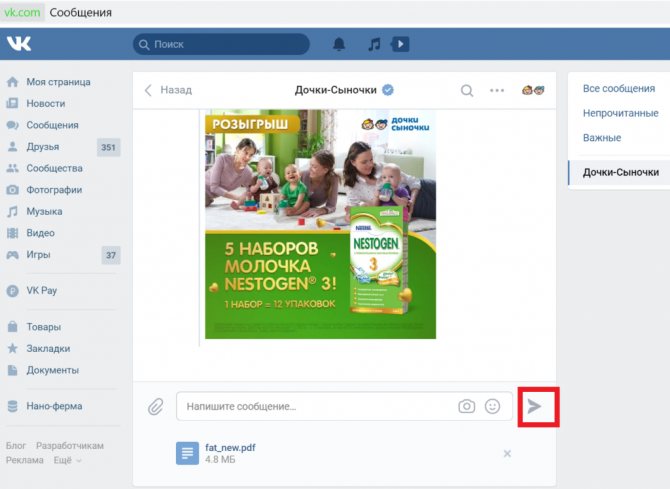The image size is (670, 489).
Task: Open Нано-ферма in sidebar
Action: coord(54,406)
